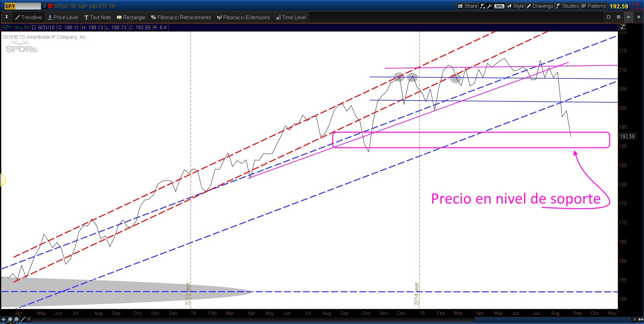Pin the drawing toolbar open
Viewport: 644px width, 324px height.
point(6,17)
